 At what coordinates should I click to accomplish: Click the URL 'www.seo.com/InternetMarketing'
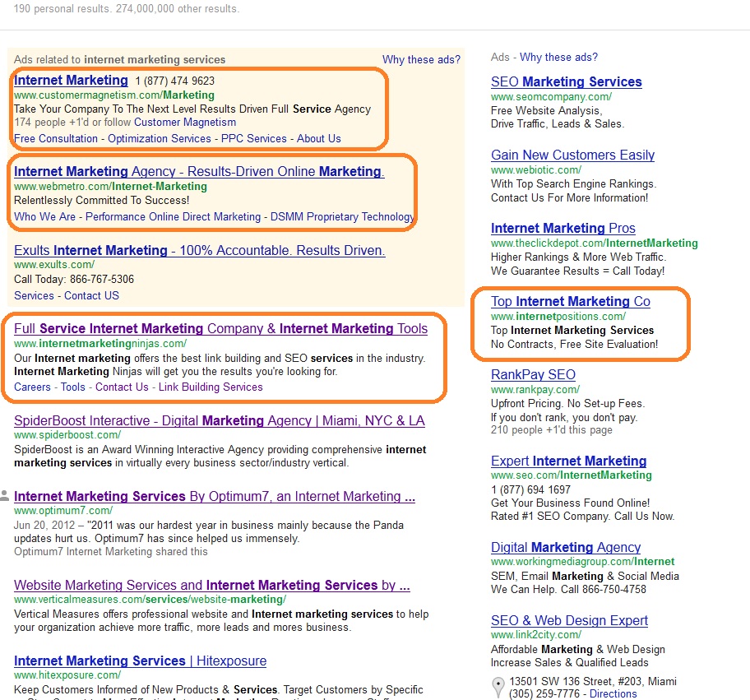pos(571,475)
